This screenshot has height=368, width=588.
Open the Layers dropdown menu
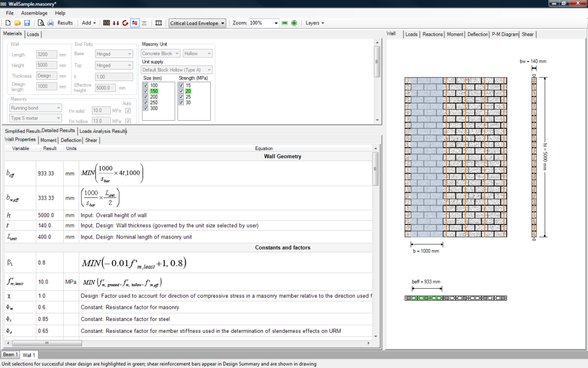314,23
